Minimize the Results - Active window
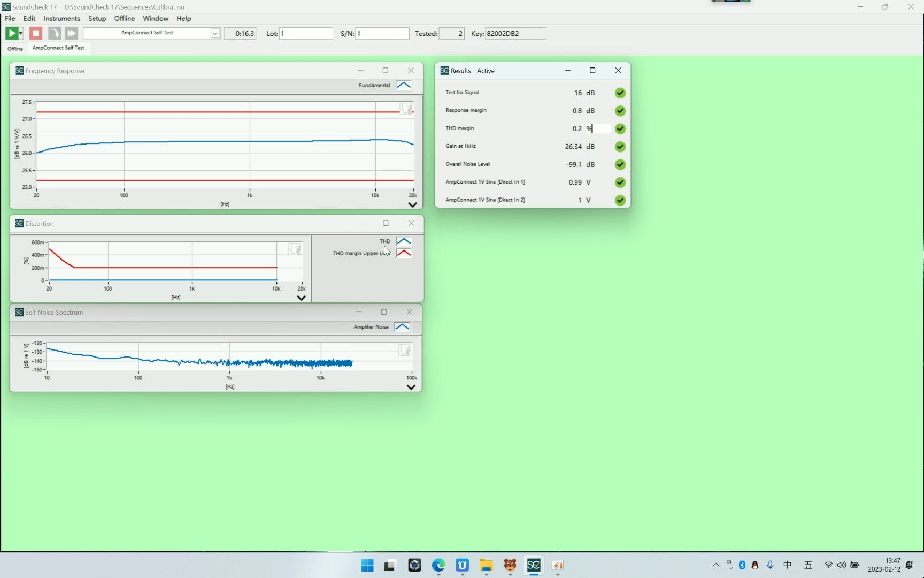924x578 pixels. coord(568,70)
